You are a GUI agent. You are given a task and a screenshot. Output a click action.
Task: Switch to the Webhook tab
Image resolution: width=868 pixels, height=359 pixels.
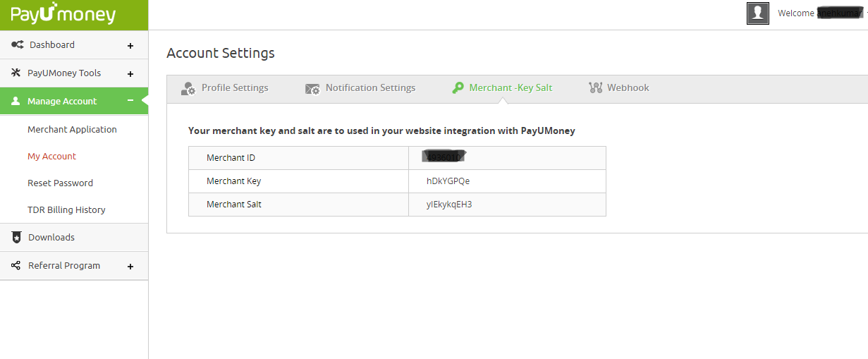click(628, 88)
